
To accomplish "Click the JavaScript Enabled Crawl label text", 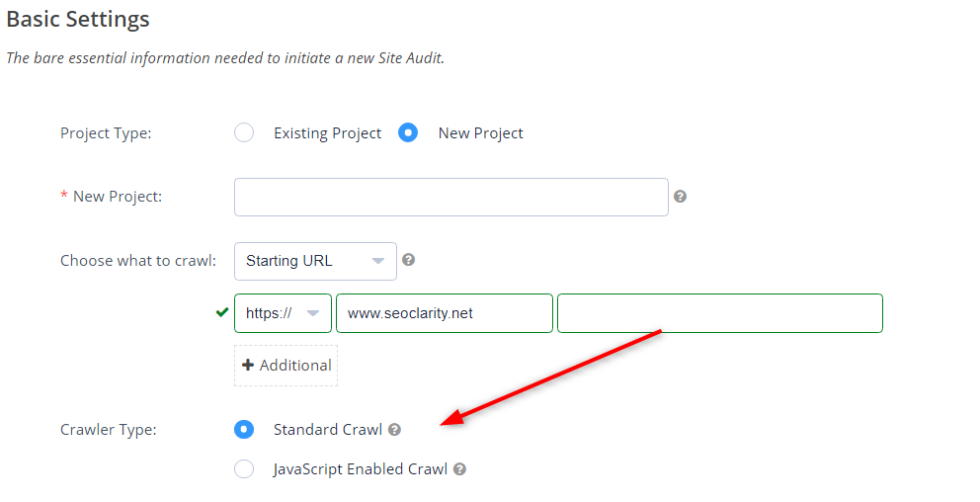I will point(361,469).
